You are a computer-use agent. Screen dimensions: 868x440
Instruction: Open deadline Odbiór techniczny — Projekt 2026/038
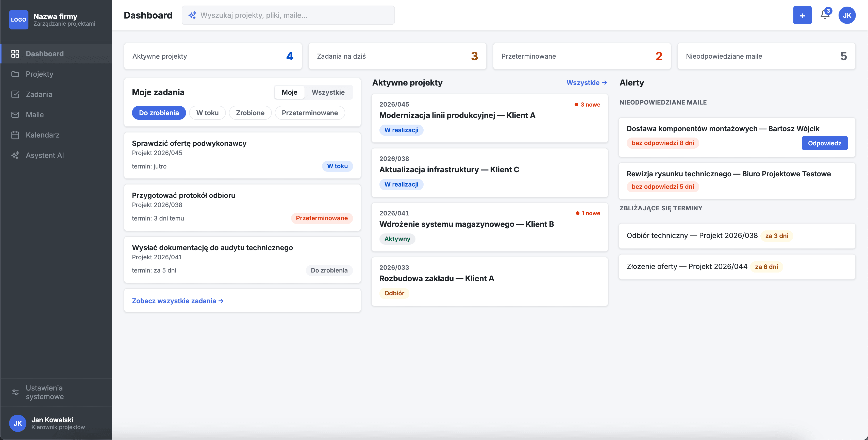[x=737, y=236]
